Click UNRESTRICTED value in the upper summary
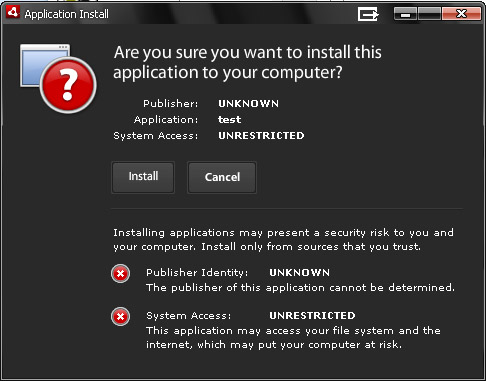The height and width of the screenshot is (381, 486). [x=261, y=136]
